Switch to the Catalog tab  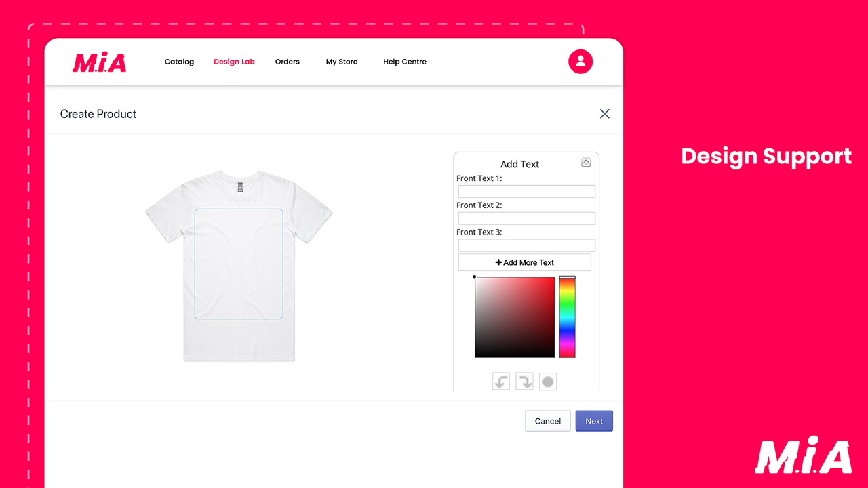(179, 62)
